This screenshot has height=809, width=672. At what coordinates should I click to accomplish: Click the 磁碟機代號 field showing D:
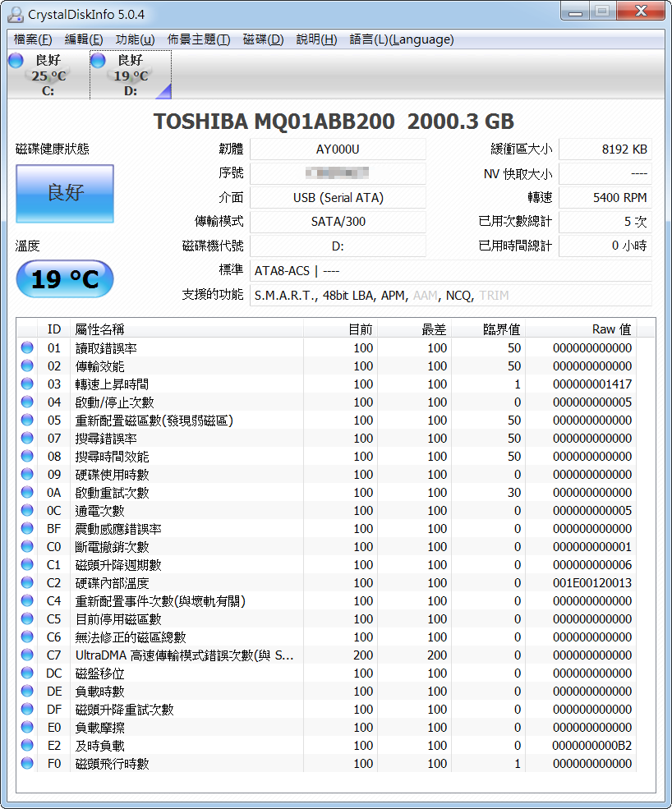coord(338,246)
